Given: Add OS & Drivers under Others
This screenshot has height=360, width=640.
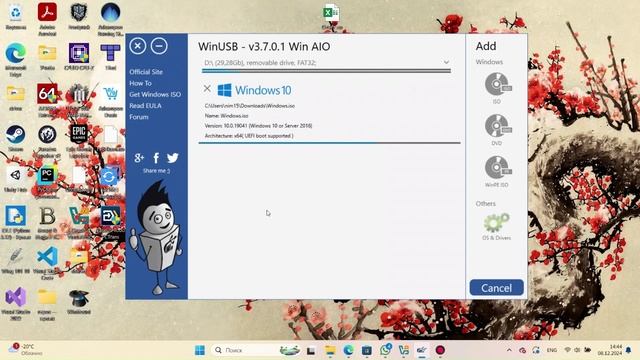Looking at the screenshot, I should tap(496, 227).
